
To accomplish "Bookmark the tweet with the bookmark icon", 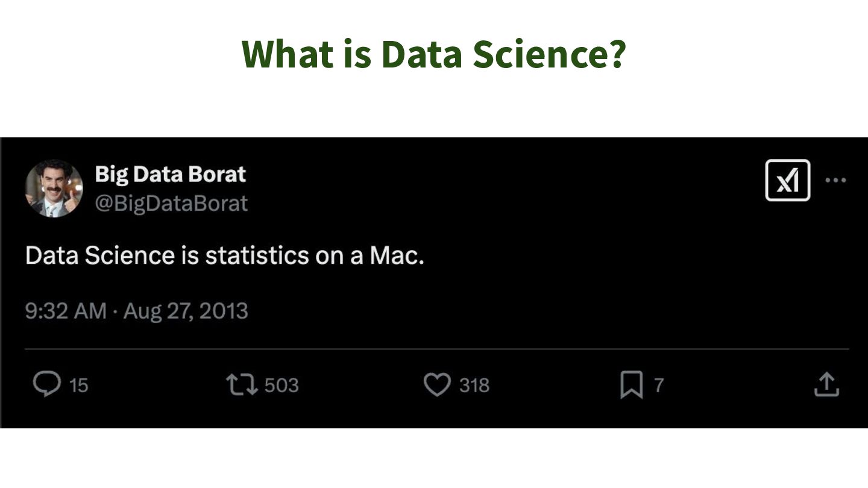I will (x=631, y=385).
